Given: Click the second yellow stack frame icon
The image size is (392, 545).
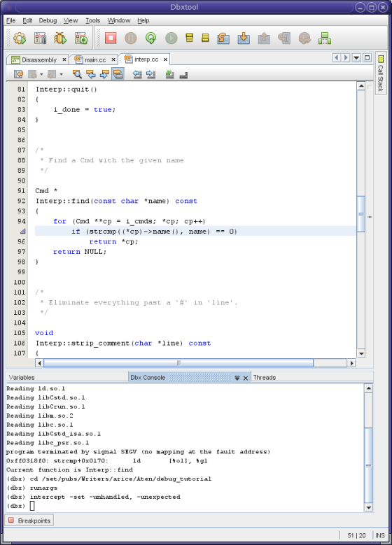Looking at the screenshot, I should click(x=205, y=38).
